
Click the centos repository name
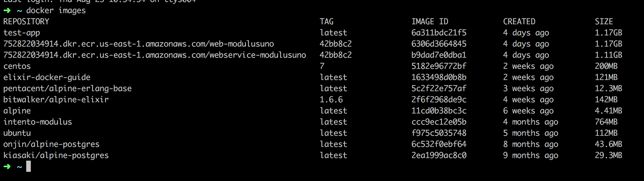tap(17, 66)
